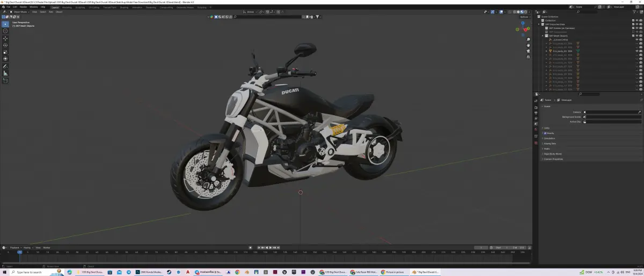Viewport: 644px width, 276px height.
Task: Select the Annotate tool
Action: click(5, 66)
